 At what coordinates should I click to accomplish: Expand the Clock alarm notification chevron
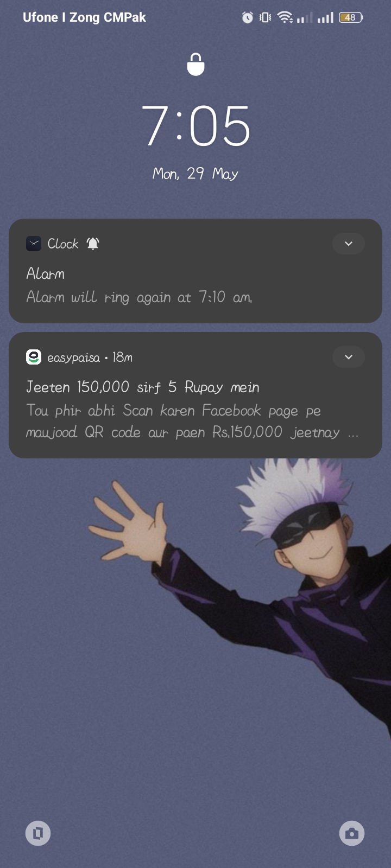pos(349,244)
